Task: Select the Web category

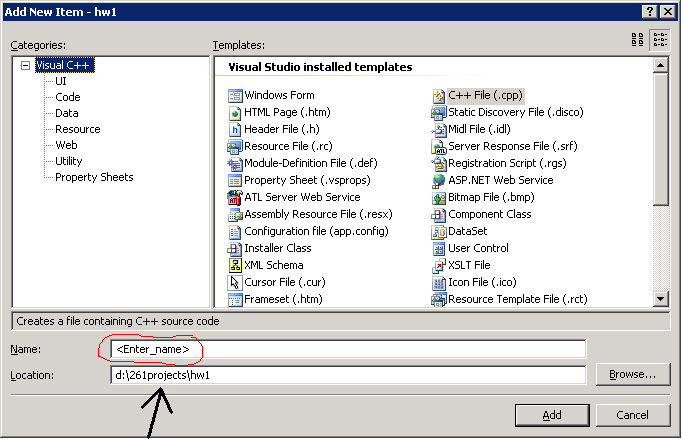Action: pyautogui.click(x=66, y=145)
